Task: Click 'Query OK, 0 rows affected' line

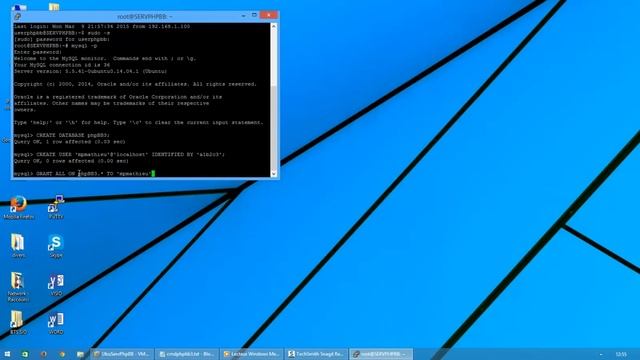Action: (71, 161)
